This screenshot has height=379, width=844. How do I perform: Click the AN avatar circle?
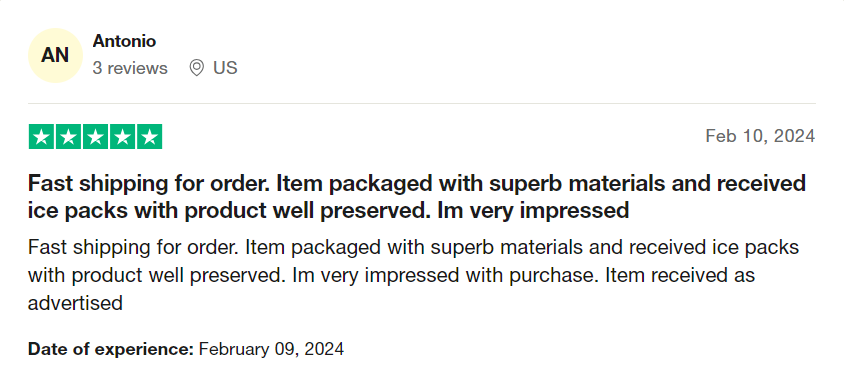[x=55, y=55]
